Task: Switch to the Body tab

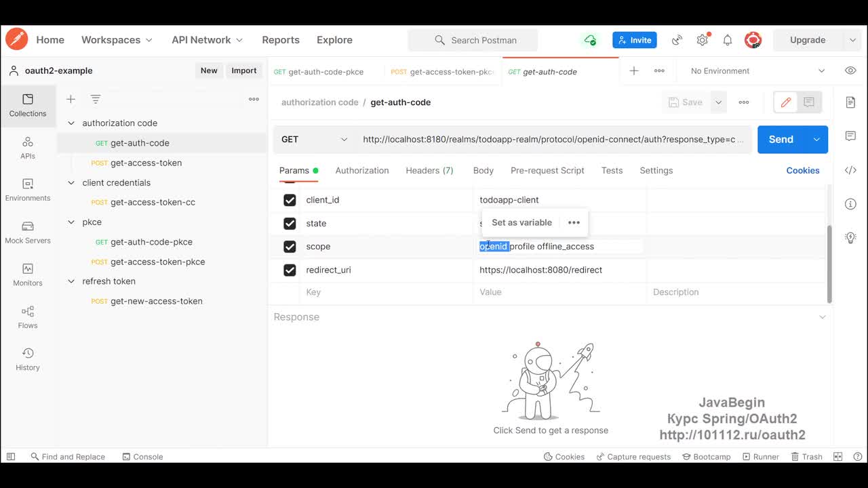Action: tap(483, 171)
